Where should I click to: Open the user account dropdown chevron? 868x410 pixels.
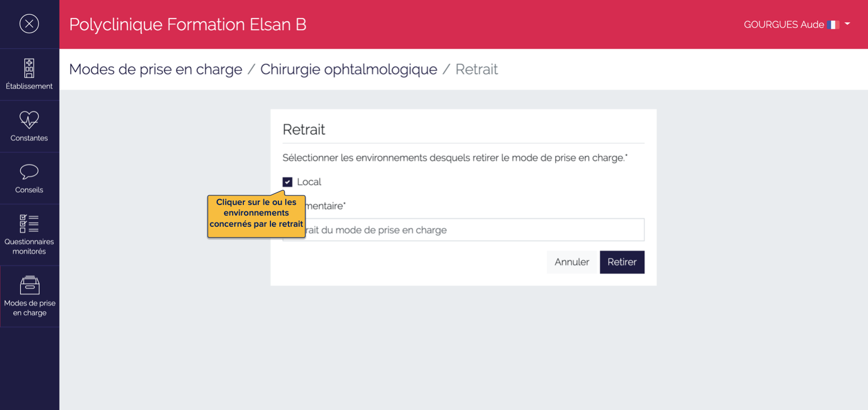[x=848, y=24]
